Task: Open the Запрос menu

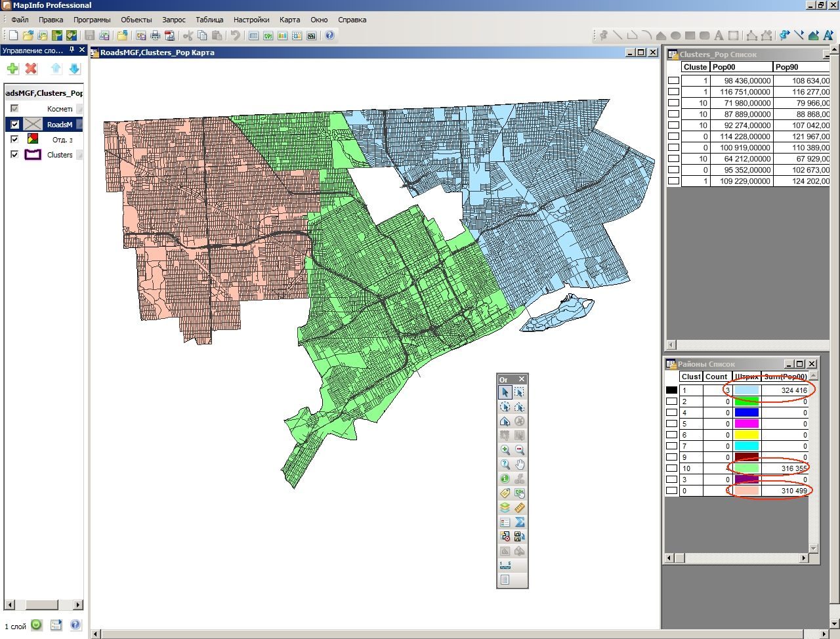Action: point(174,20)
